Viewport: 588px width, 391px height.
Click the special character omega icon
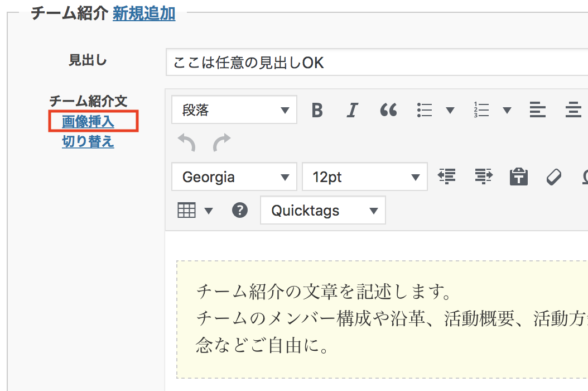point(585,177)
